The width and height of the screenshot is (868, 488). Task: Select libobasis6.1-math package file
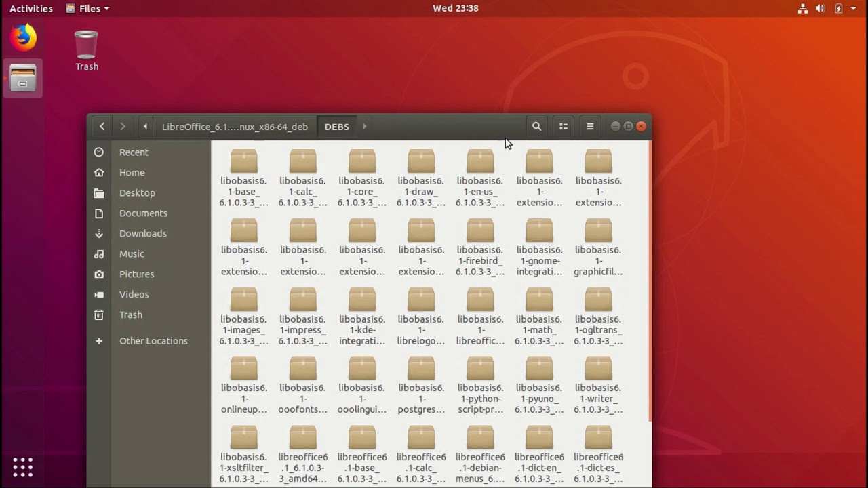pyautogui.click(x=539, y=317)
